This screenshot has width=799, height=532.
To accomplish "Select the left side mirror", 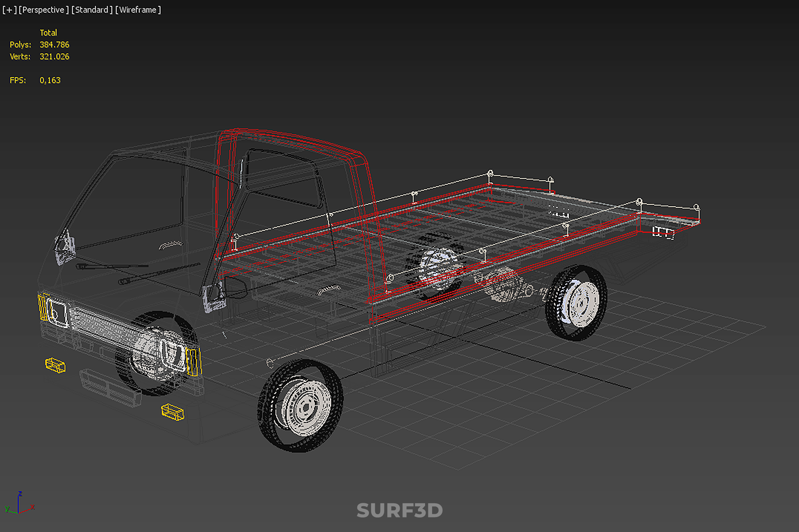I will (x=65, y=248).
